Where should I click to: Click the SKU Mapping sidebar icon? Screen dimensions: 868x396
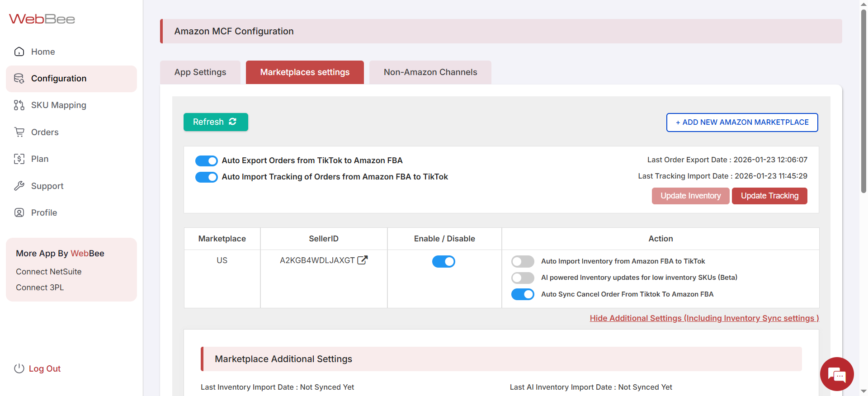click(19, 105)
